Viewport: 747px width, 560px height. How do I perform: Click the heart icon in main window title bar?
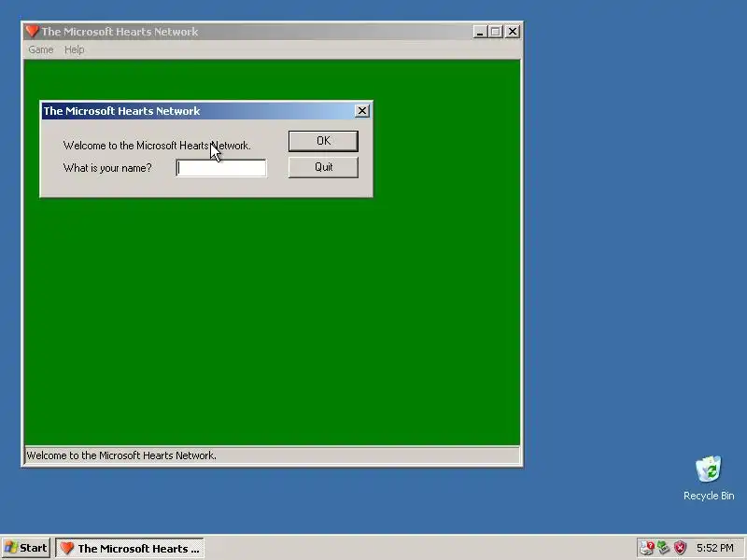32,32
